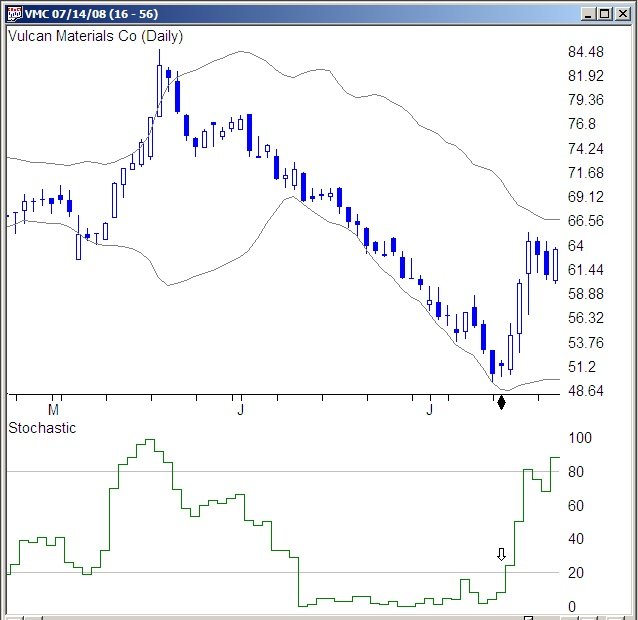Select the tallest candlestick at the price peak

[x=159, y=90]
